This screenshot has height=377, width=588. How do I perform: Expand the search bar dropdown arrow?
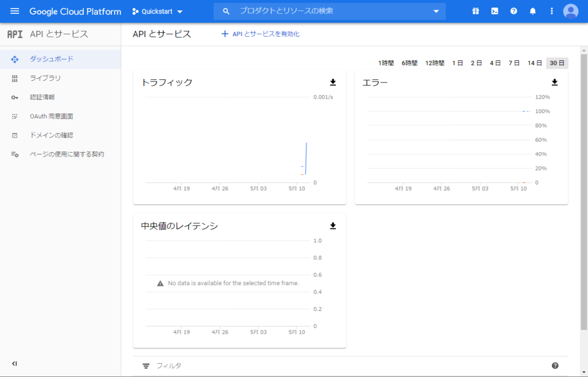click(436, 11)
